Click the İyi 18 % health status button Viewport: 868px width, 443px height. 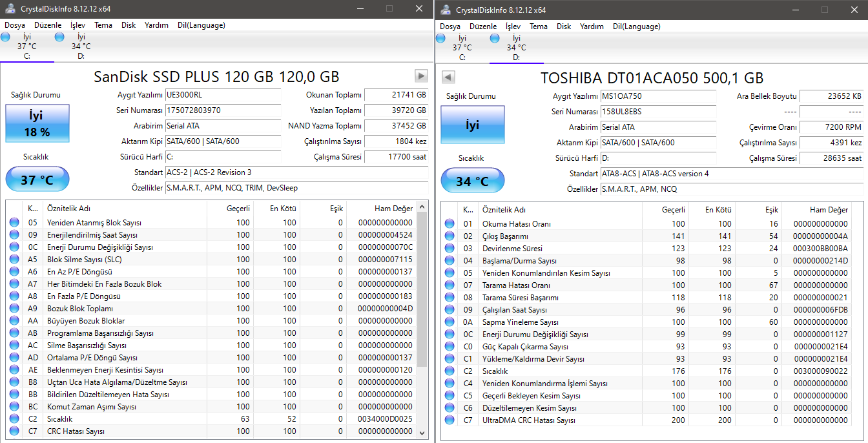37,124
